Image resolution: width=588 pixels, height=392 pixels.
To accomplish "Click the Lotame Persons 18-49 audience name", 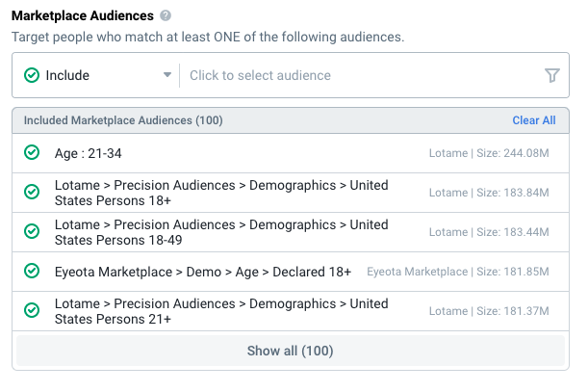I will coord(221,232).
